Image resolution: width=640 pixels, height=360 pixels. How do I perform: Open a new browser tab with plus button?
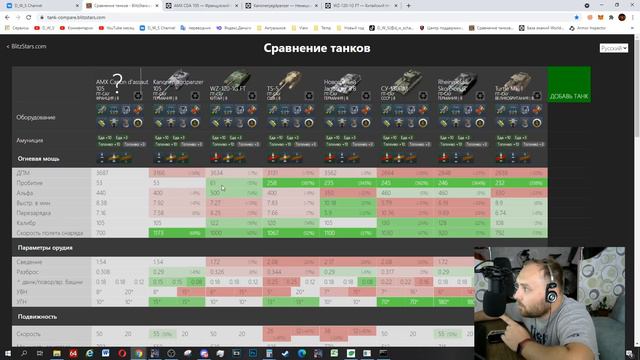(x=408, y=6)
